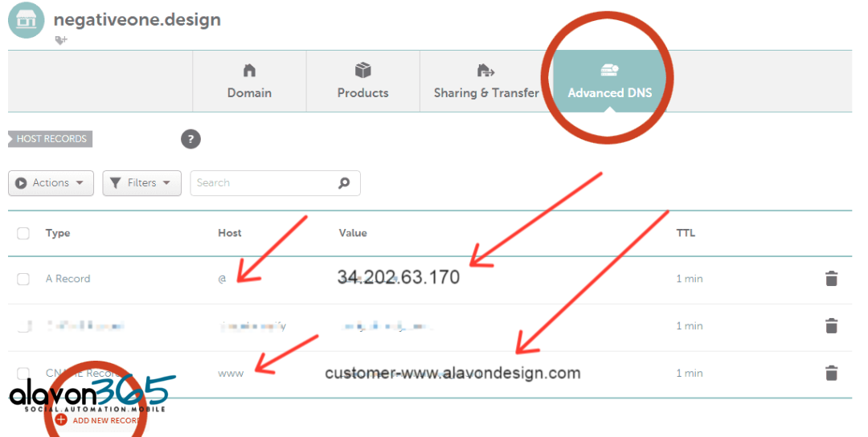Click ADD NEW RECORD button

[x=98, y=420]
